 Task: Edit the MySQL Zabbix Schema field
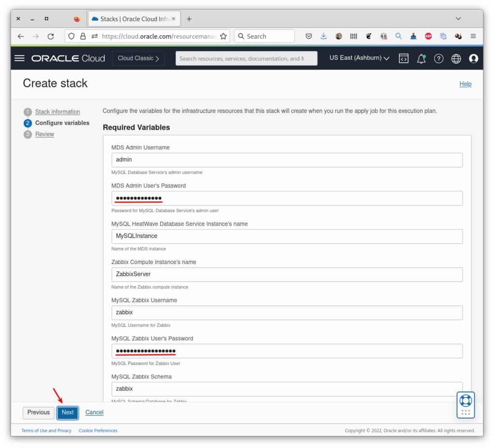point(287,389)
